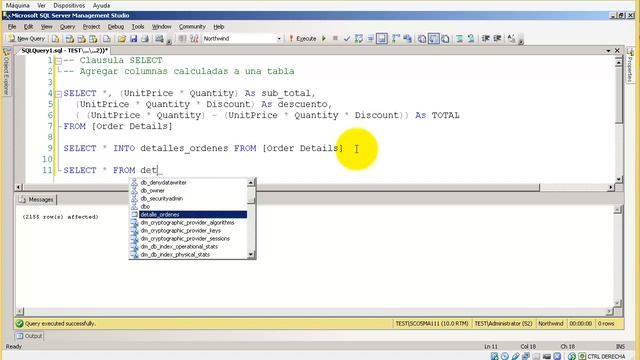The image size is (640, 360).
Task: Toggle IntelliSense Enabled button
Action: 382,38
